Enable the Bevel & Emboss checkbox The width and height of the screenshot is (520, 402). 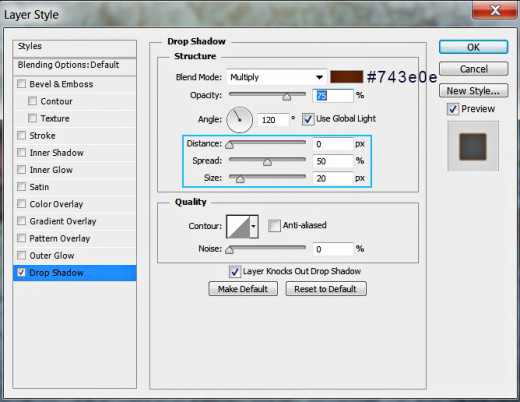22,84
